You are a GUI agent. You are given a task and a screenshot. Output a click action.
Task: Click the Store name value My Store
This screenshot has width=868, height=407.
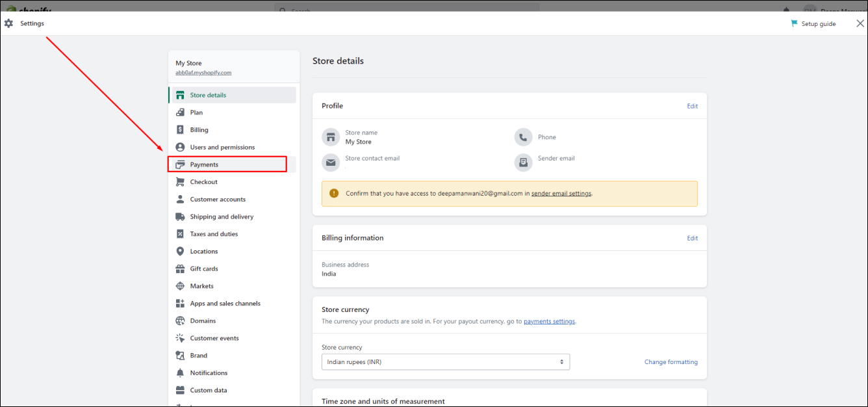[x=359, y=142]
